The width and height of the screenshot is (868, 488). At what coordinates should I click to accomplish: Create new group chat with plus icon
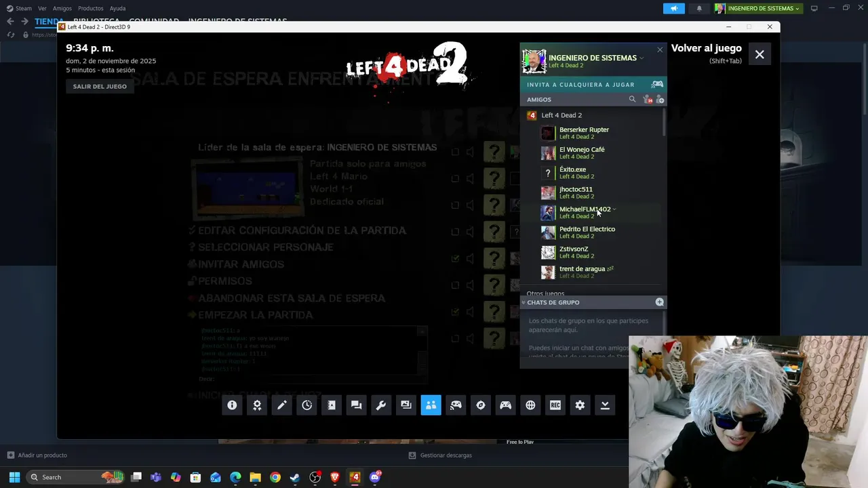tap(659, 302)
